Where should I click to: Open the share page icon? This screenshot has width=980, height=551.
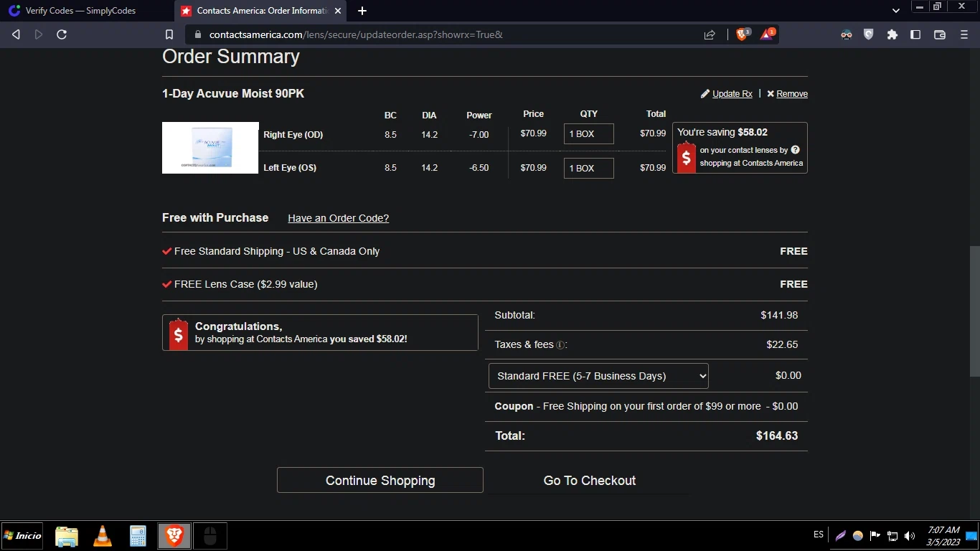[710, 34]
